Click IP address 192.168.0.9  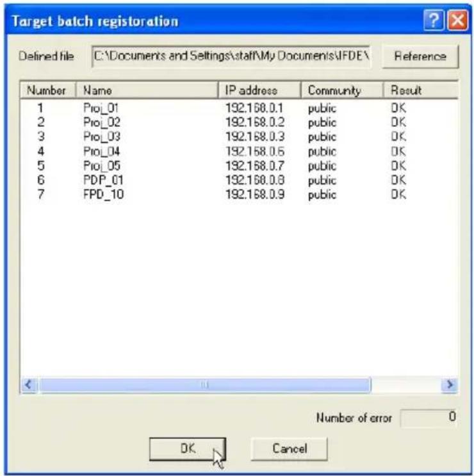coord(255,194)
